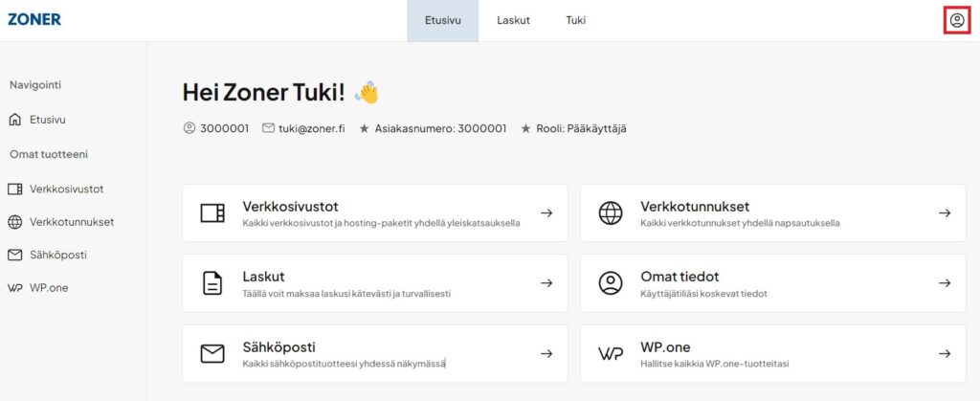Click the arrow on the Sähköposti card
Viewport: 980px width, 401px height.
(x=546, y=354)
